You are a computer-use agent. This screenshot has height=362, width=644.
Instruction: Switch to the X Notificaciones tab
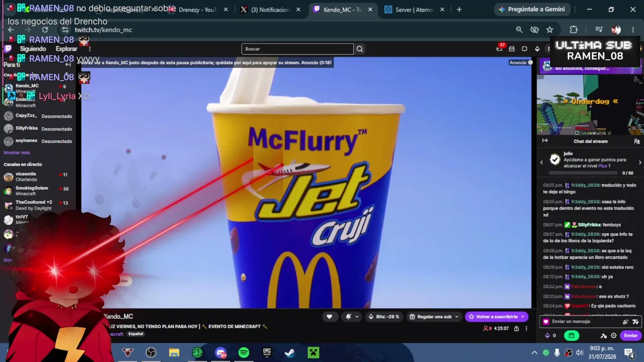click(271, 10)
